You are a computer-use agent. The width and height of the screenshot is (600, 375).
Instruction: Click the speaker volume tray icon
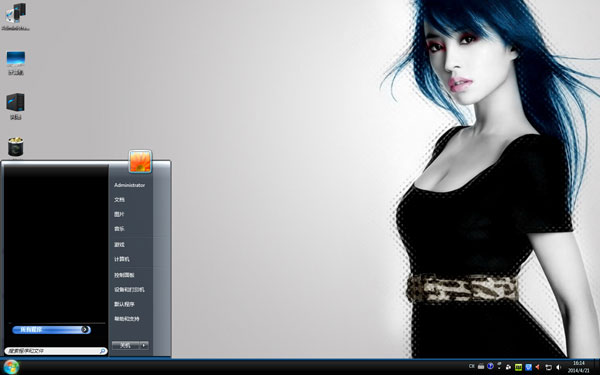coord(558,367)
